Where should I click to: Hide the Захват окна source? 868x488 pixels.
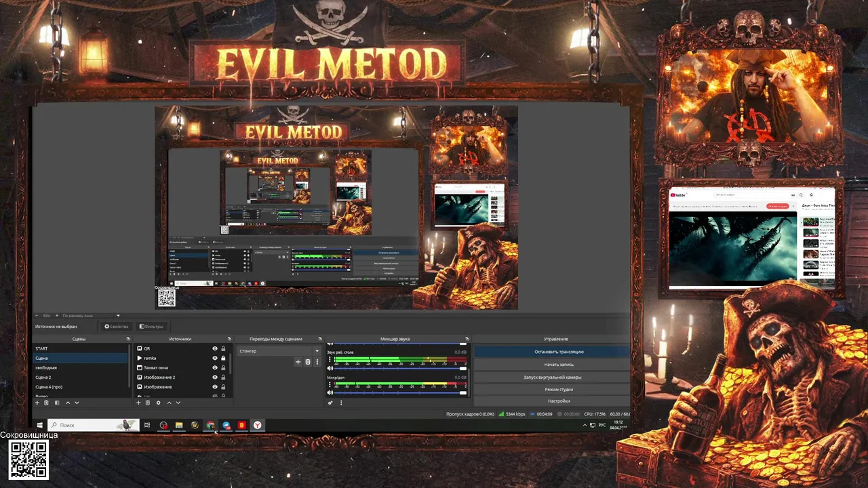pos(215,367)
